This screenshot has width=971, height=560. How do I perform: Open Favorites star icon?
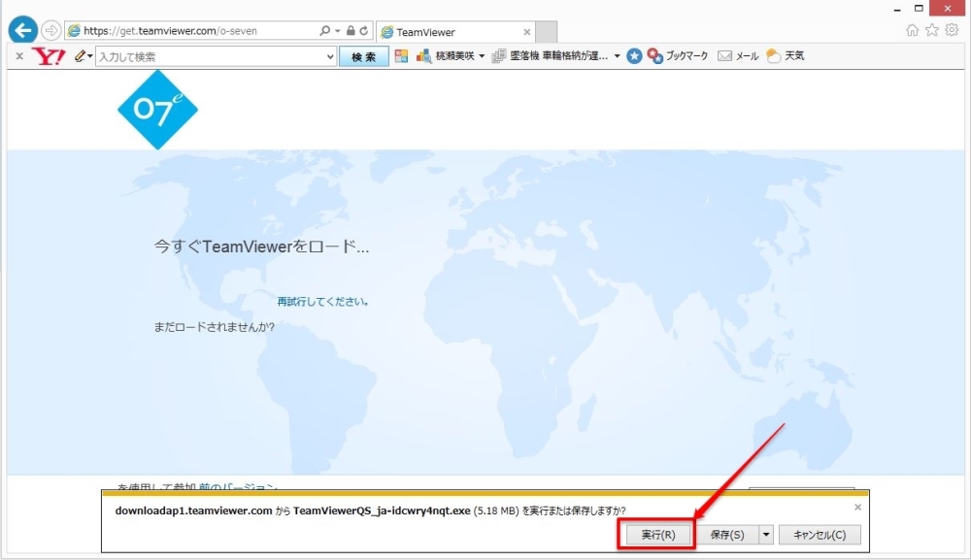pos(932,30)
